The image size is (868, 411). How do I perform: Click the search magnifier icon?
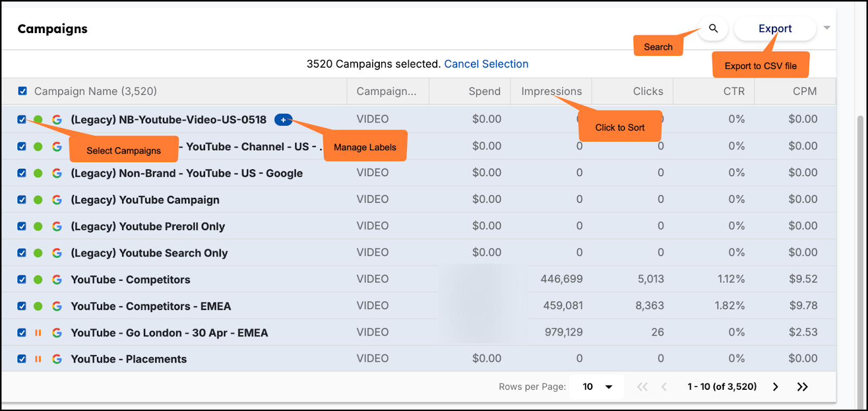(x=713, y=28)
